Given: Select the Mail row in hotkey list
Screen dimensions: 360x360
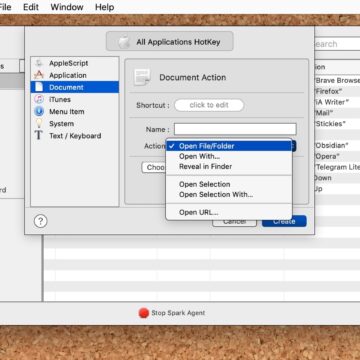Looking at the screenshot, I should pyautogui.click(x=337, y=113).
